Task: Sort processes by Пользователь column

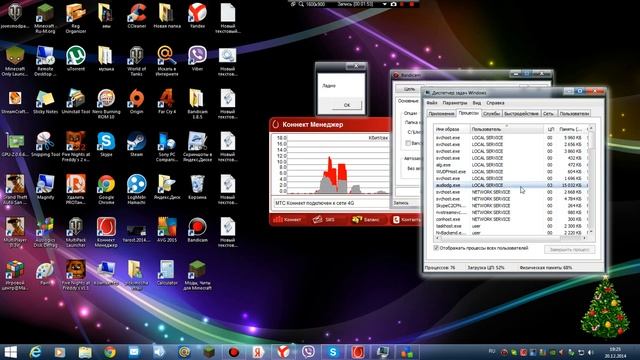Action: [506, 129]
